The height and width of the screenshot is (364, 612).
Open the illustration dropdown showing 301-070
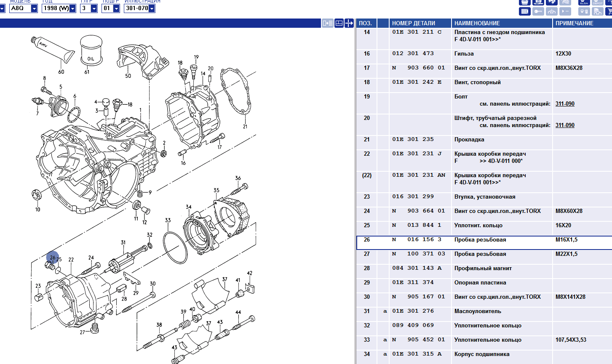(152, 8)
